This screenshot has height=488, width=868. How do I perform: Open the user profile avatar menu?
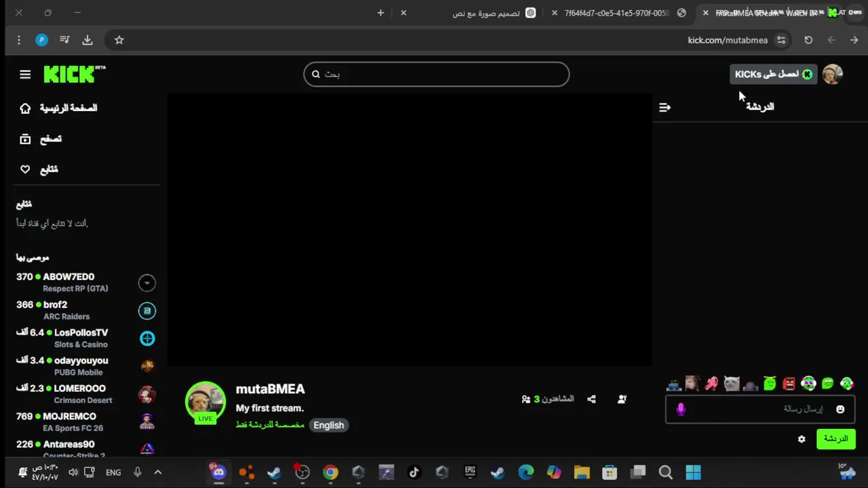coord(832,75)
